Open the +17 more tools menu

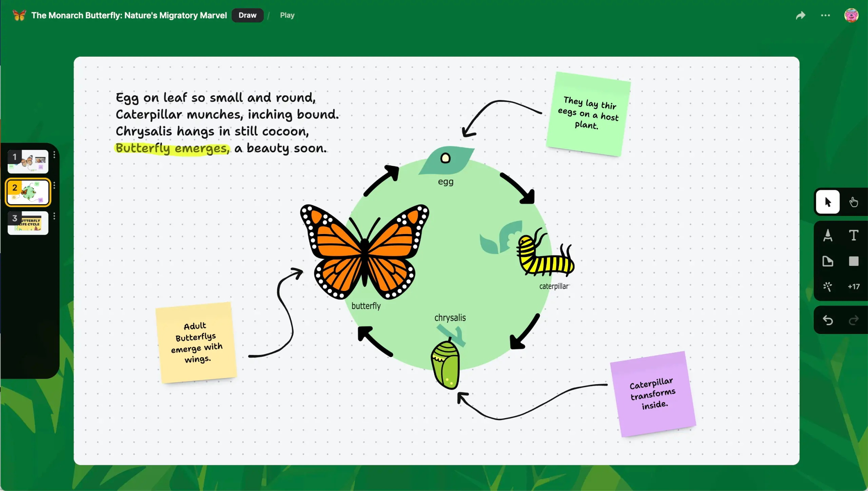pyautogui.click(x=853, y=287)
